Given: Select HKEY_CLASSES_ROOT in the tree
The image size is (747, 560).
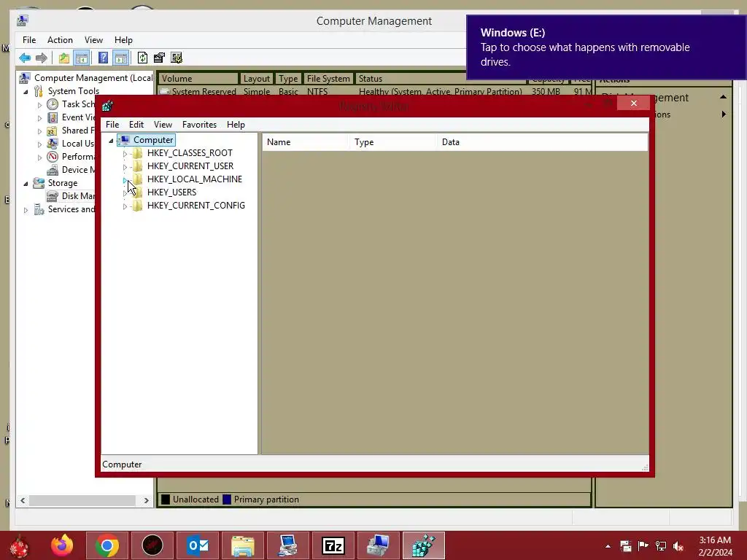Looking at the screenshot, I should (190, 153).
